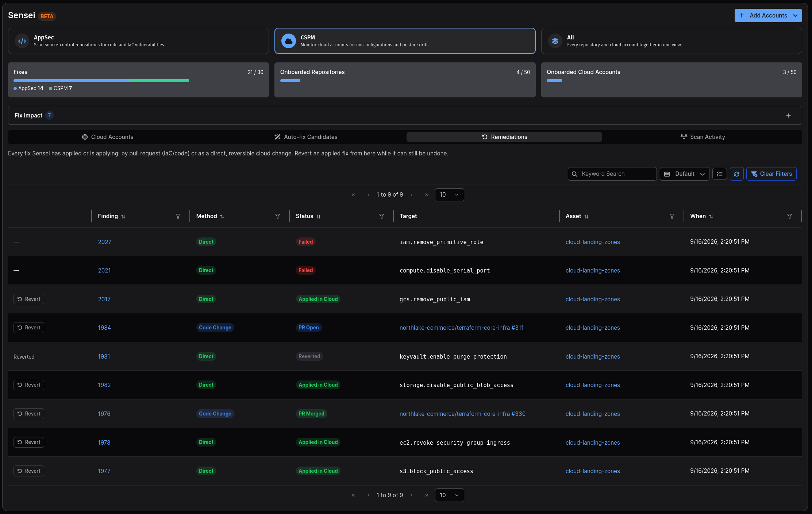Click the Code Change badge in row 1984
Screen dimensions: 812x514
pyautogui.click(x=215, y=328)
